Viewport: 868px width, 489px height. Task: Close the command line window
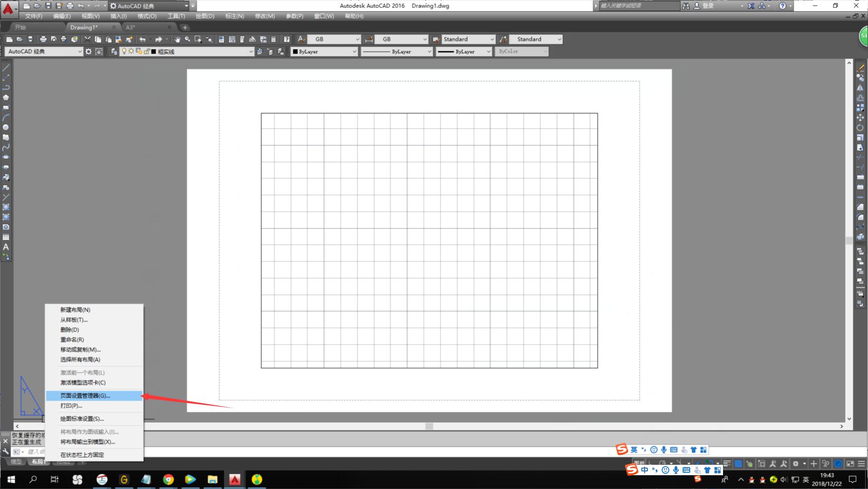coord(5,441)
